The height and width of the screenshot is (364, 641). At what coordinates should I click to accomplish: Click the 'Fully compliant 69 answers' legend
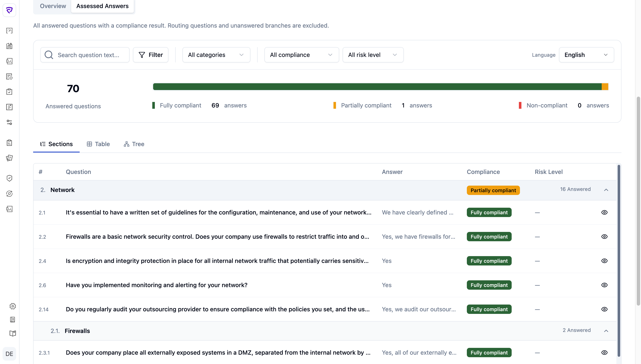(x=199, y=105)
